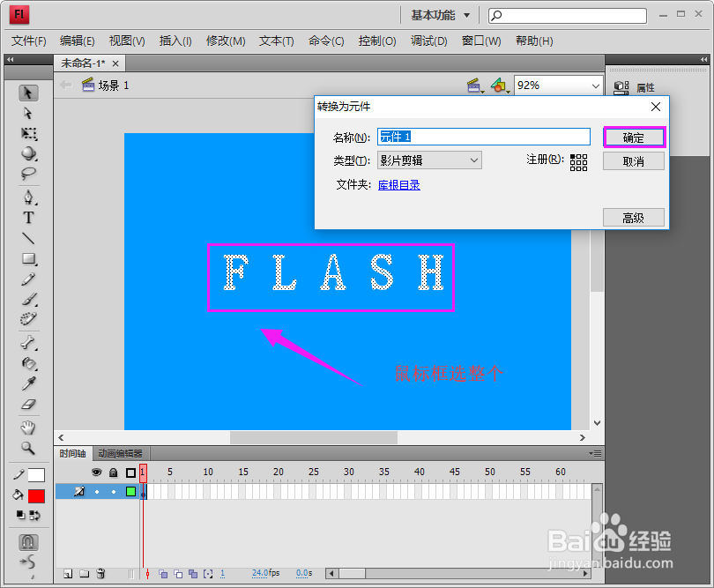Click the Smooth option icon
The image size is (714, 588).
28,562
